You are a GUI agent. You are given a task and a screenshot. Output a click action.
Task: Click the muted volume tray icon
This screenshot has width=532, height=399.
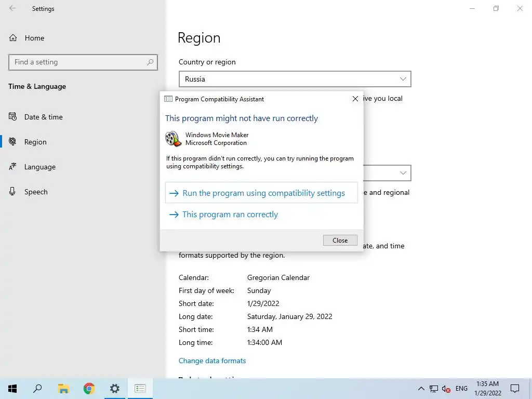coord(446,389)
